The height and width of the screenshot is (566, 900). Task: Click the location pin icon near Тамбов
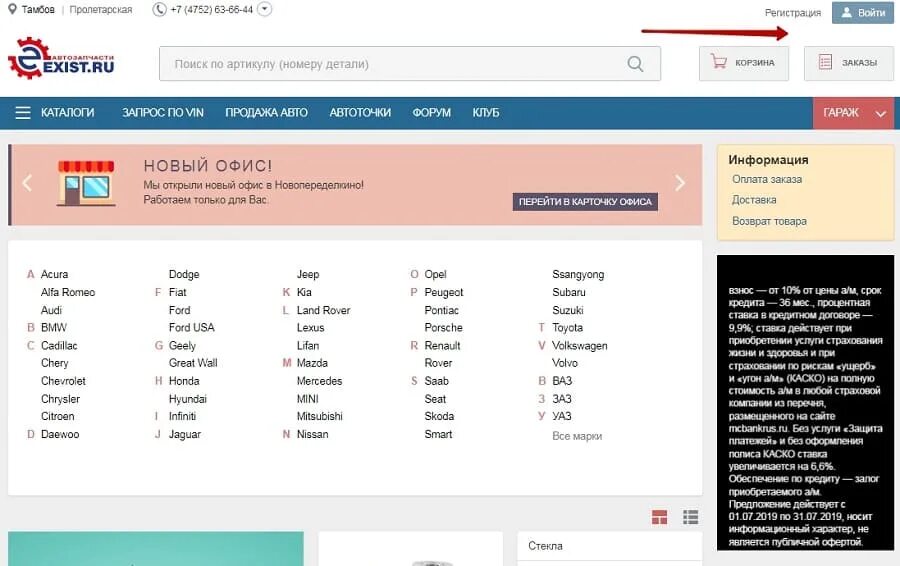pyautogui.click(x=12, y=9)
